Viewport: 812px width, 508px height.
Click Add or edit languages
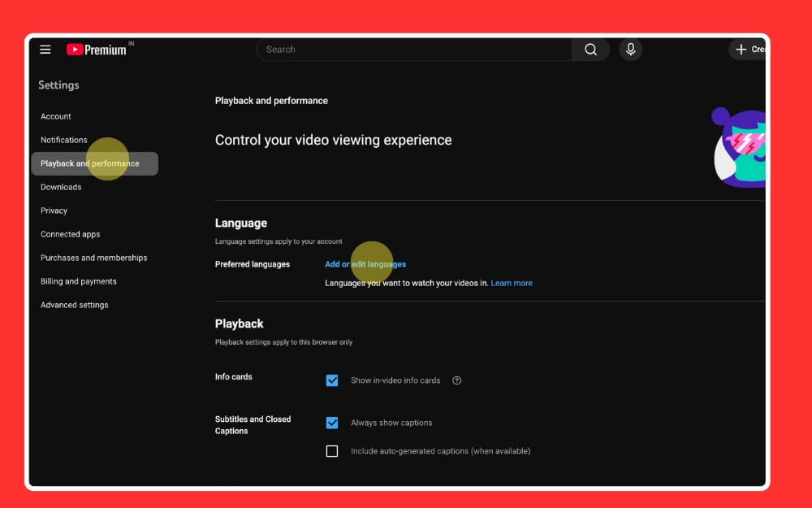[x=365, y=263]
